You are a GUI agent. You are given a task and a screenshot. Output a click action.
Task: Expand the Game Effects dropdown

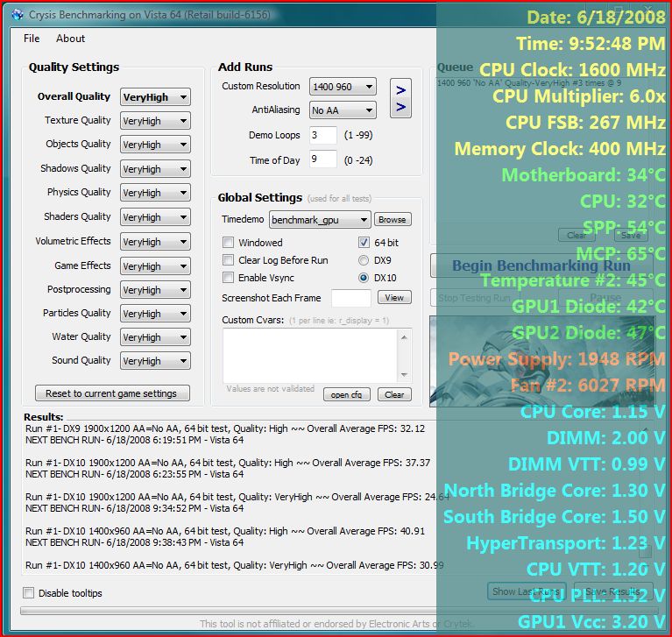pos(155,266)
